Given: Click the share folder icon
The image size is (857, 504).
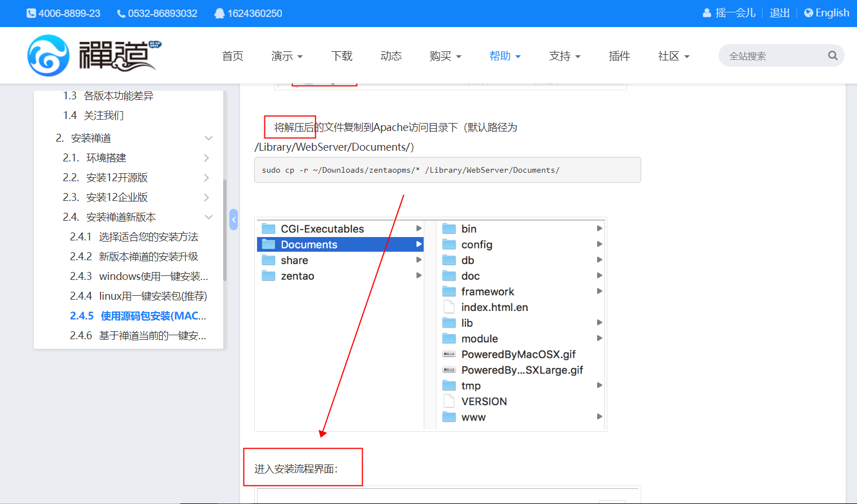Looking at the screenshot, I should click(268, 260).
